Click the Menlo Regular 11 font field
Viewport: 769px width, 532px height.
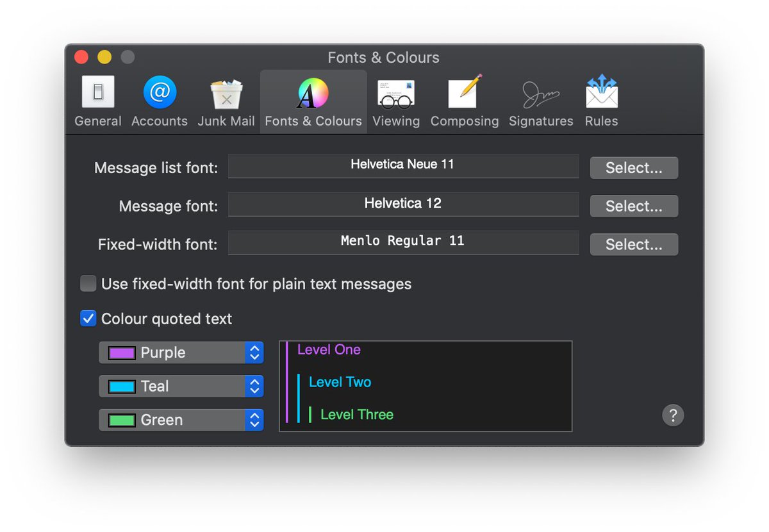pyautogui.click(x=403, y=242)
